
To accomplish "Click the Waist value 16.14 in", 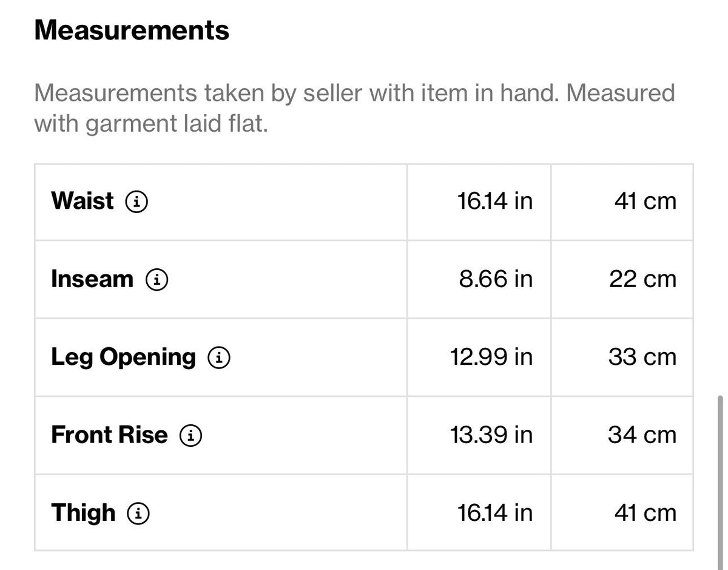I will click(x=495, y=201).
